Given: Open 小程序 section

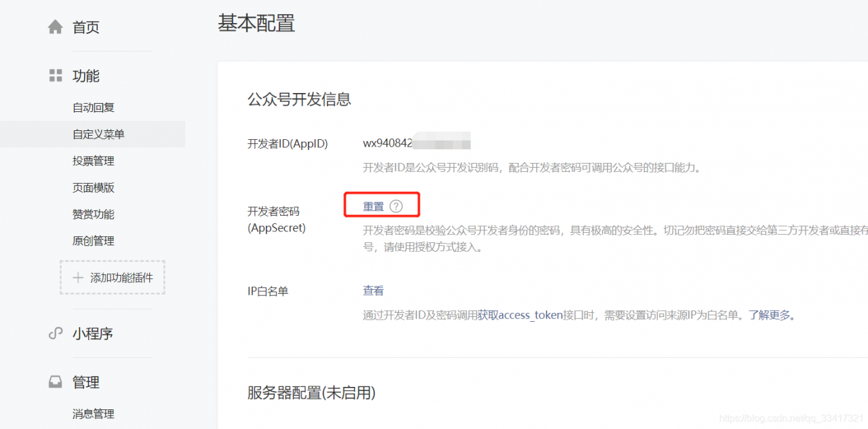Looking at the screenshot, I should pyautogui.click(x=93, y=333).
